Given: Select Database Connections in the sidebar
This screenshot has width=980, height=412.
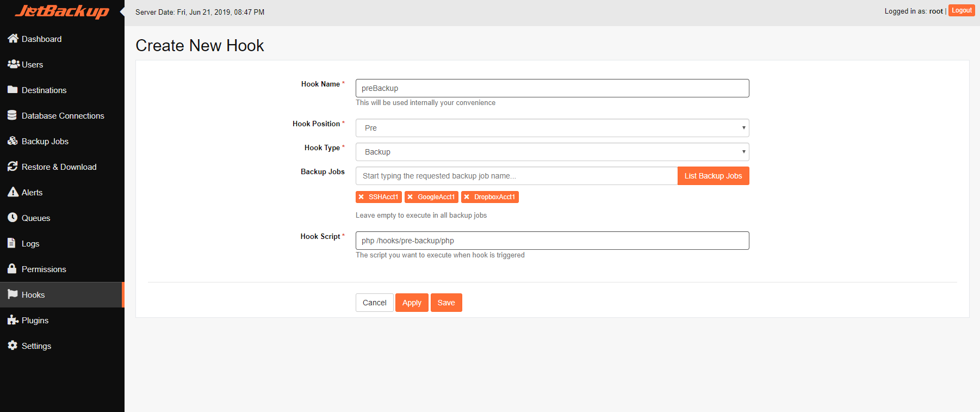Looking at the screenshot, I should [62, 115].
